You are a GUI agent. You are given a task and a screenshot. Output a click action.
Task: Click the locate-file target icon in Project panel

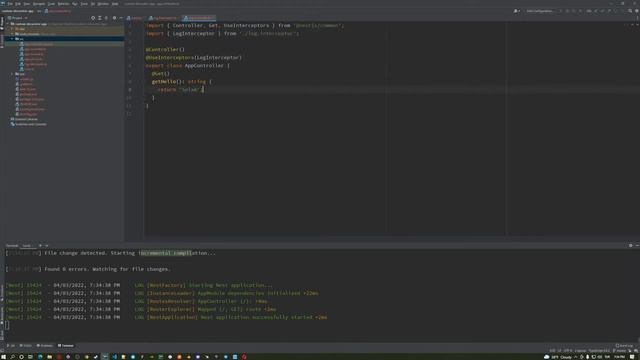pos(93,18)
